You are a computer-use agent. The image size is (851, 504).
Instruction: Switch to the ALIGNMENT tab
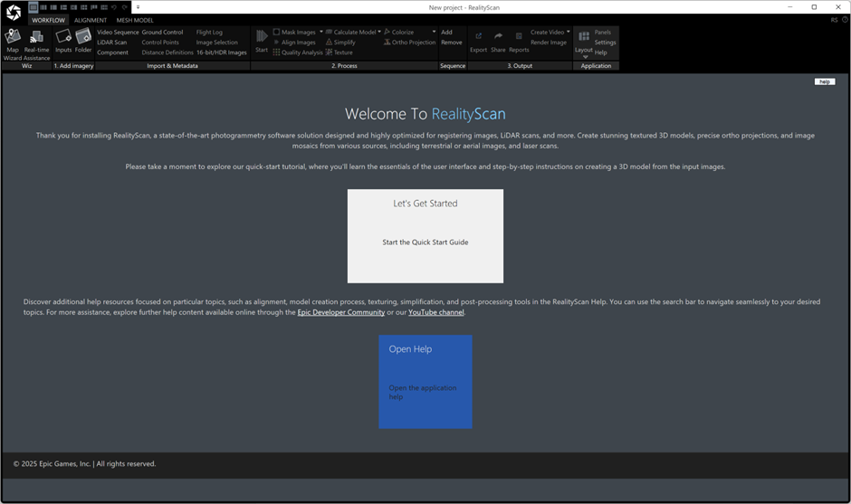tap(91, 20)
